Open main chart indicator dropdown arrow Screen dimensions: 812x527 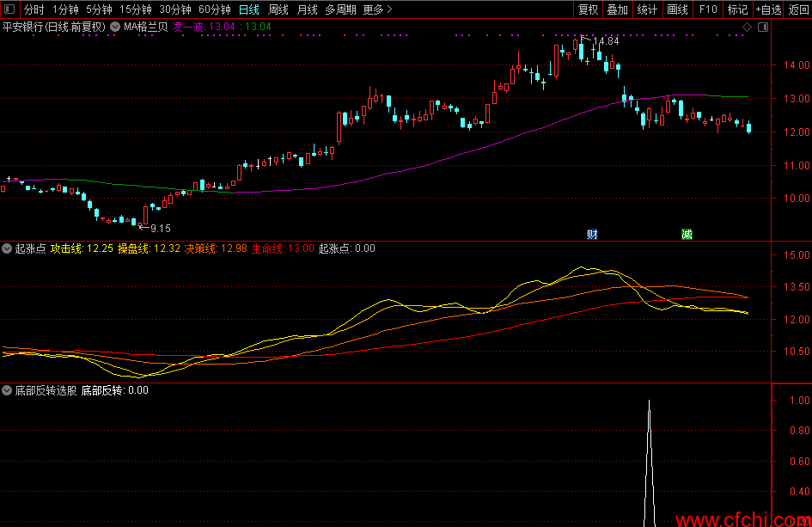tap(115, 27)
